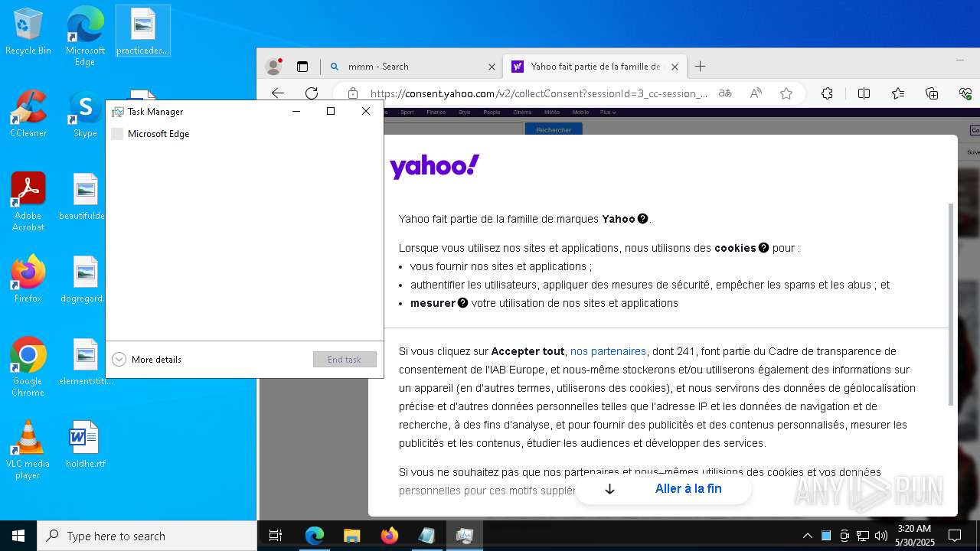980x551 pixels.
Task: Open the tab actions menu icon
Action: [302, 67]
